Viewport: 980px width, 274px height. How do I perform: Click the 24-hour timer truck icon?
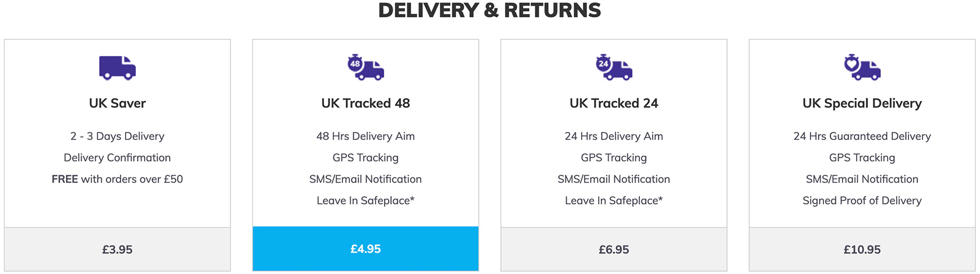pos(614,67)
